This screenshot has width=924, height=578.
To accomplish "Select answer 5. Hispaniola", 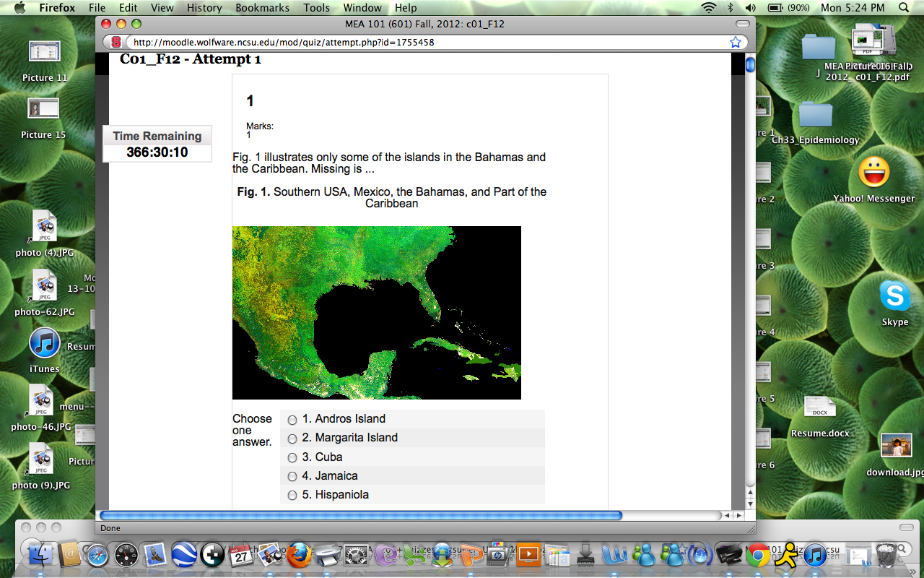I will coord(292,495).
